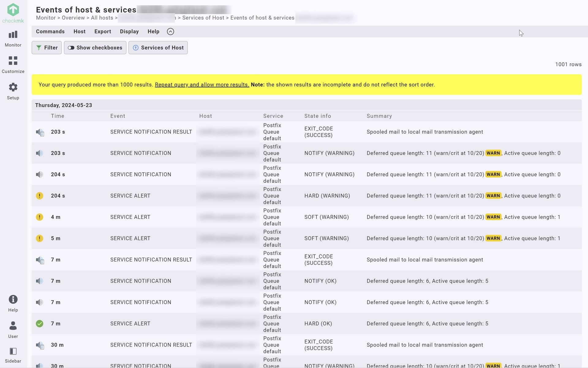Click the Services of Host button
Image resolution: width=588 pixels, height=368 pixels.
(x=158, y=48)
